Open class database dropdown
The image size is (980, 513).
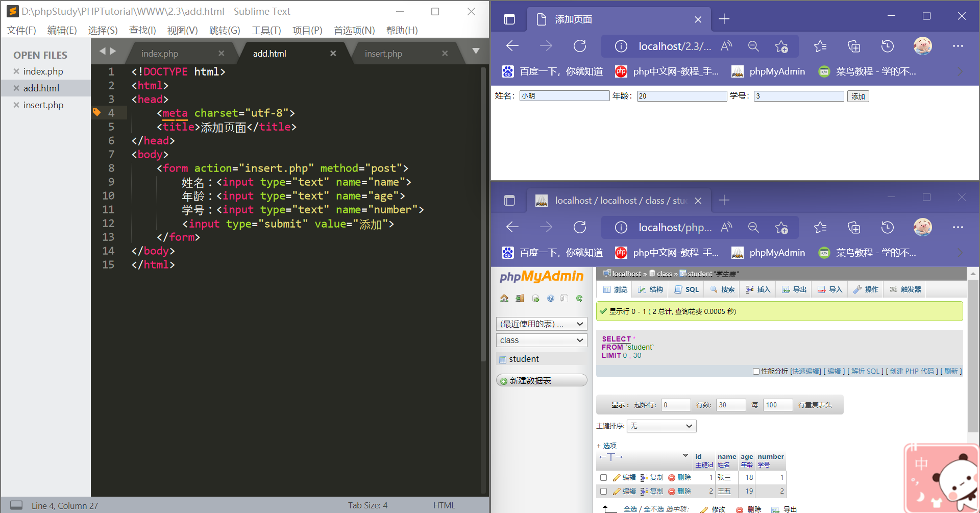pos(542,340)
